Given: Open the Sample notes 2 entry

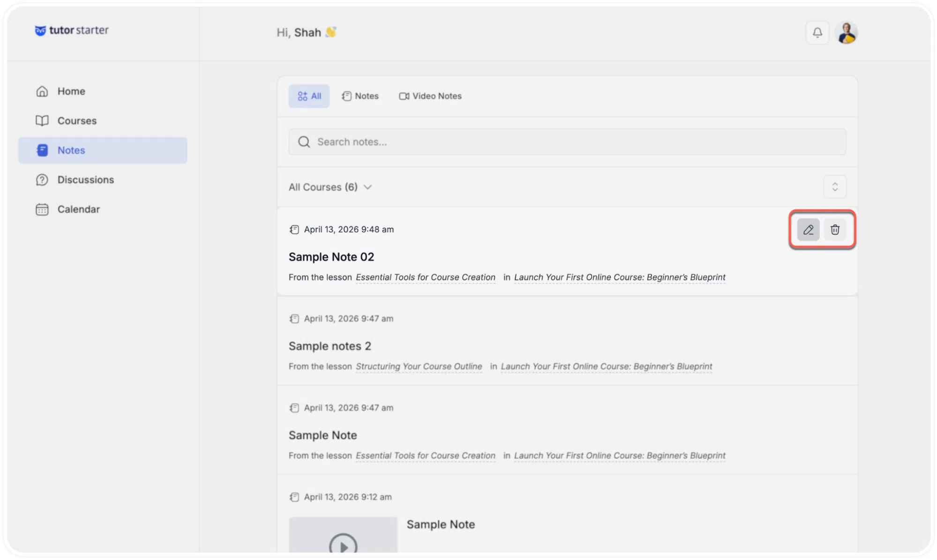Looking at the screenshot, I should coord(330,346).
